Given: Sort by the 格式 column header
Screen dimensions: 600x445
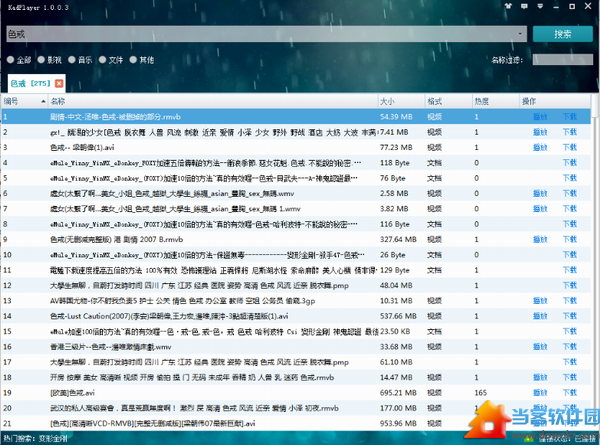Looking at the screenshot, I should point(448,101).
